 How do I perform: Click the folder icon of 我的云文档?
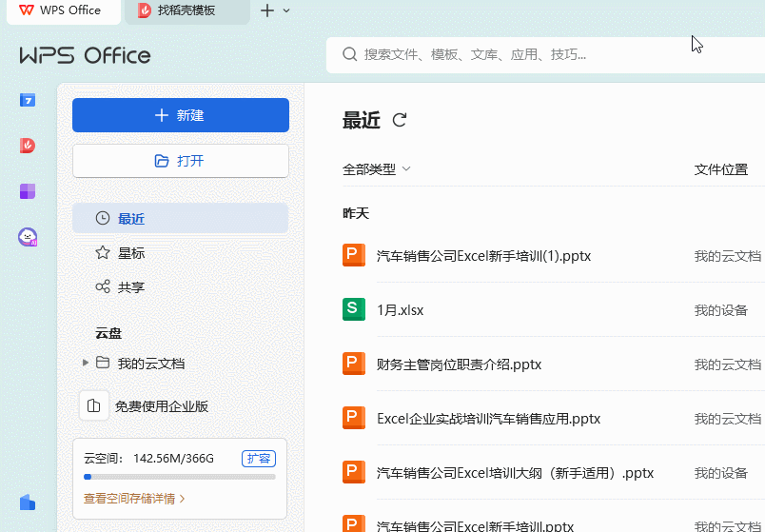pos(103,363)
